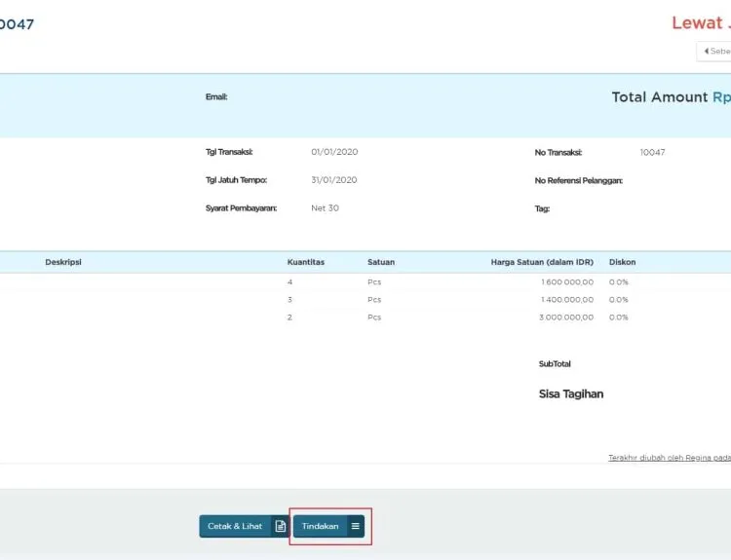Click the Satuan column header
The image size is (731, 560).
click(381, 262)
